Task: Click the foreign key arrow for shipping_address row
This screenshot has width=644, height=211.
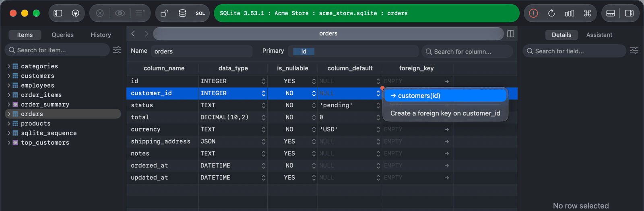Action: [x=447, y=141]
